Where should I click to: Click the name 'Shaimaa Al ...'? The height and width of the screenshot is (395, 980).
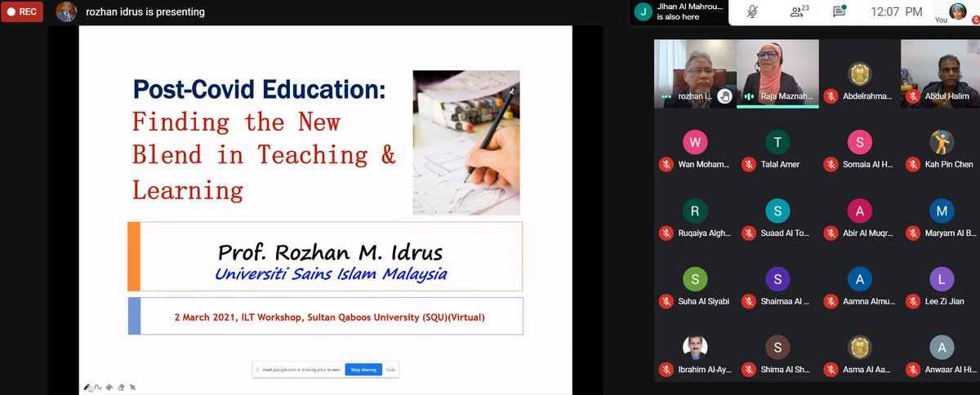(786, 301)
